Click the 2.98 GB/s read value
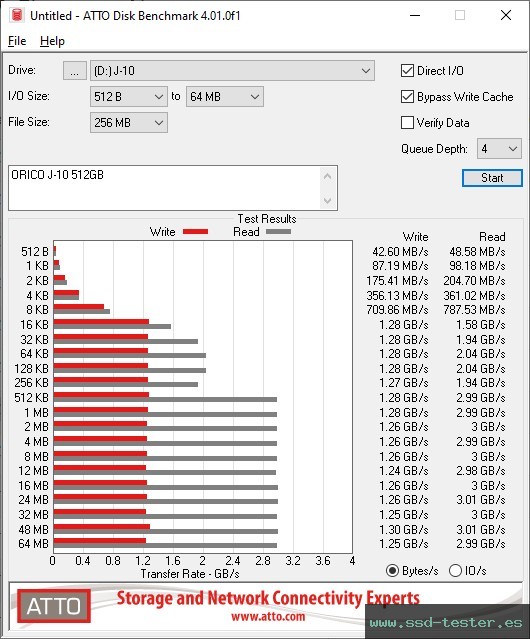Viewport: 530px width, 639px height. [x=481, y=471]
